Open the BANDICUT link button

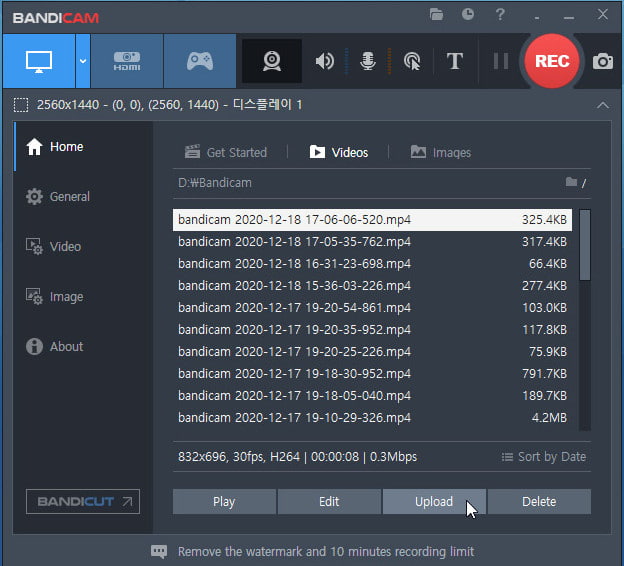click(x=83, y=502)
